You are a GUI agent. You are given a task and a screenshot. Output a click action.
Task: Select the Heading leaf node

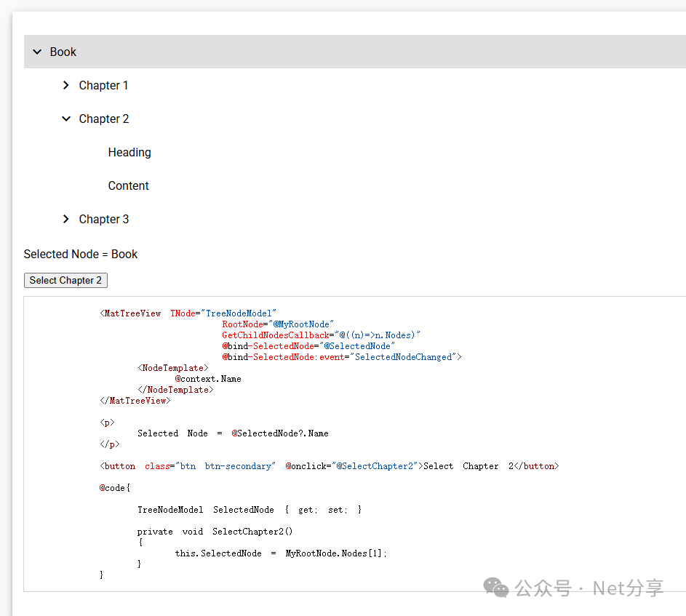pyautogui.click(x=129, y=152)
